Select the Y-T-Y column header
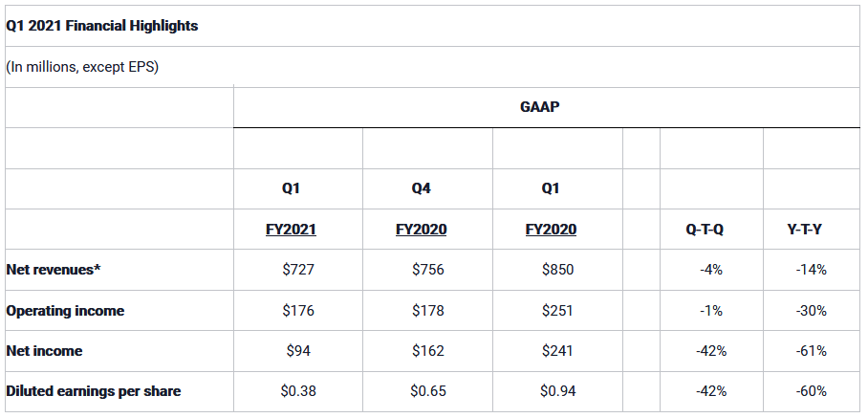 click(x=804, y=230)
